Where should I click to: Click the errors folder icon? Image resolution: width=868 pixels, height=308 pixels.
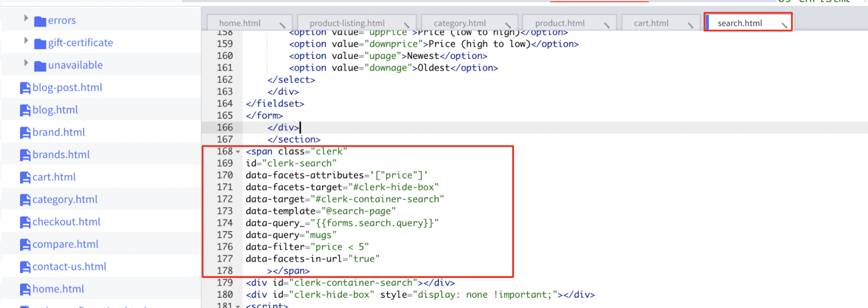coord(40,21)
